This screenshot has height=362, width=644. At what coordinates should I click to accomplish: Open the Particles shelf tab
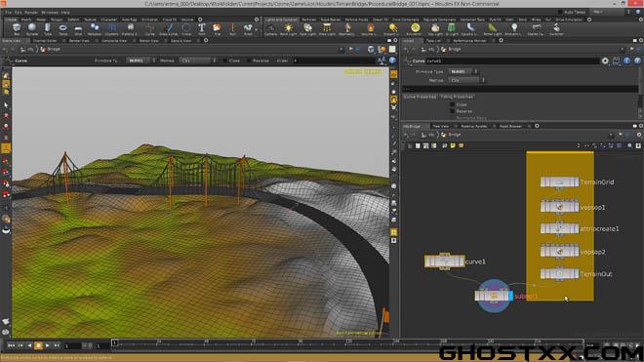[309, 20]
